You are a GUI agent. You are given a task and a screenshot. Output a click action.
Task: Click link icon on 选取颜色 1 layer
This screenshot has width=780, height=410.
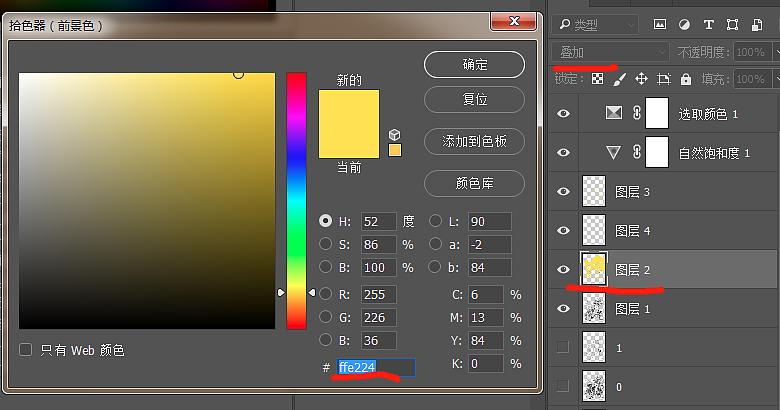click(x=637, y=113)
